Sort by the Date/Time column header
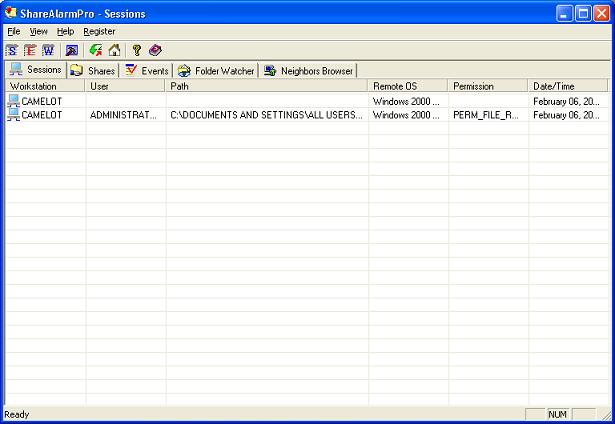 pos(568,86)
